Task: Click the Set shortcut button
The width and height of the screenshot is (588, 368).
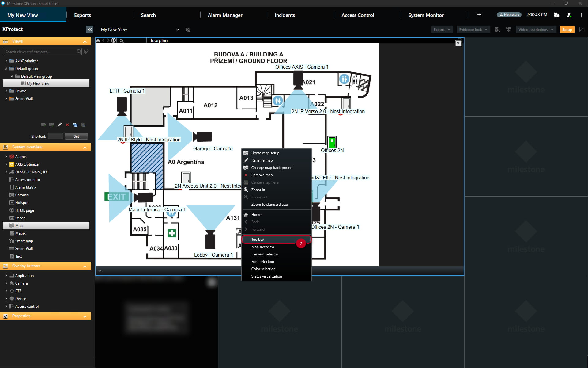Action: point(76,136)
